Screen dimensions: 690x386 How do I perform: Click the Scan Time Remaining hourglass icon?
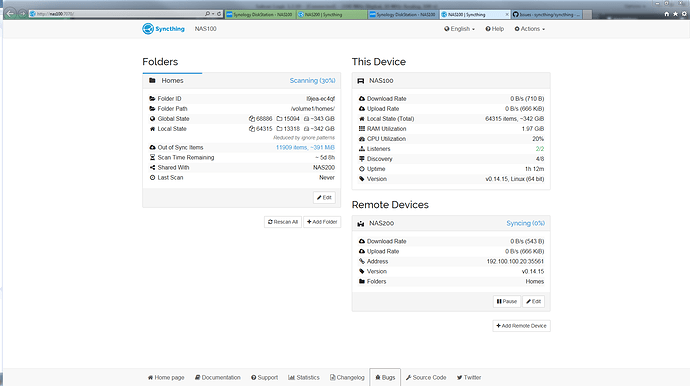pos(152,158)
